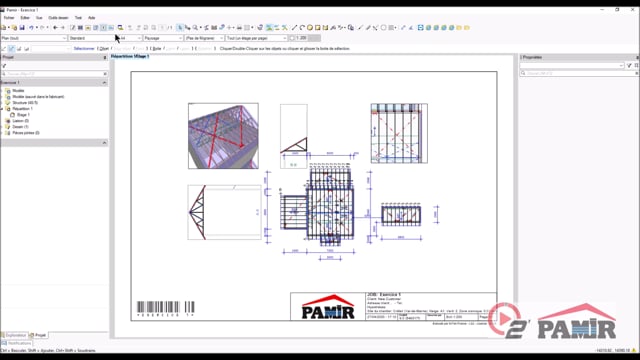This screenshot has width=640, height=360.
Task: Click the refresh/regenerate icon
Action: (260, 28)
